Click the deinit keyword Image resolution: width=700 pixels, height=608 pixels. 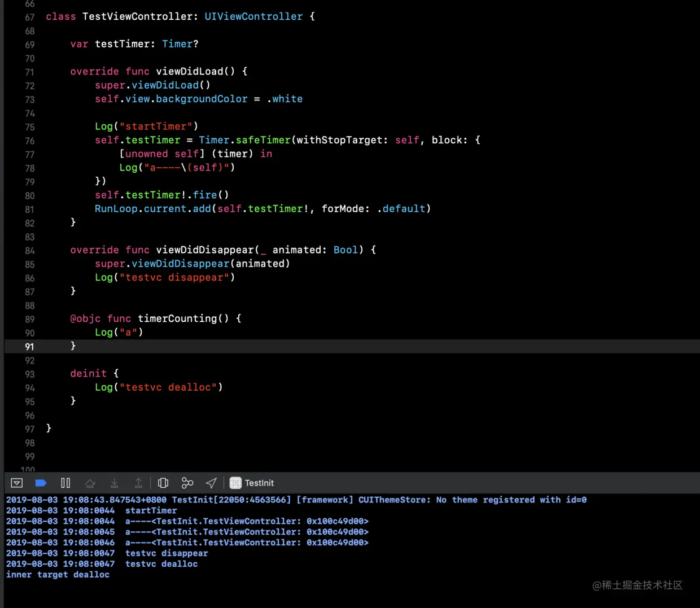[x=88, y=373]
